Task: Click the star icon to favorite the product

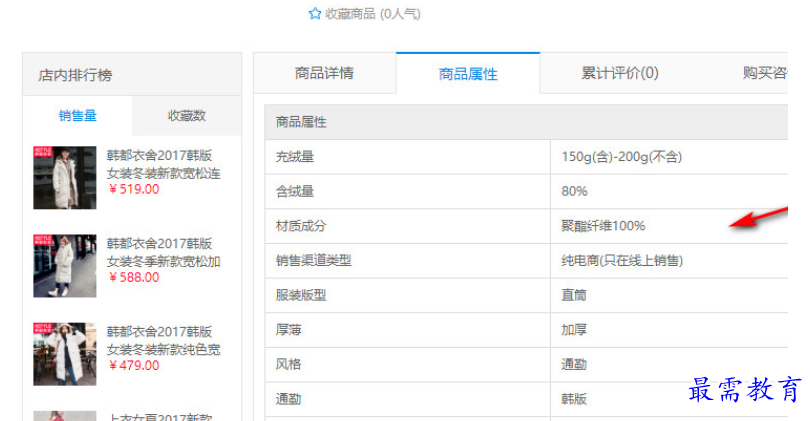Action: click(x=315, y=13)
